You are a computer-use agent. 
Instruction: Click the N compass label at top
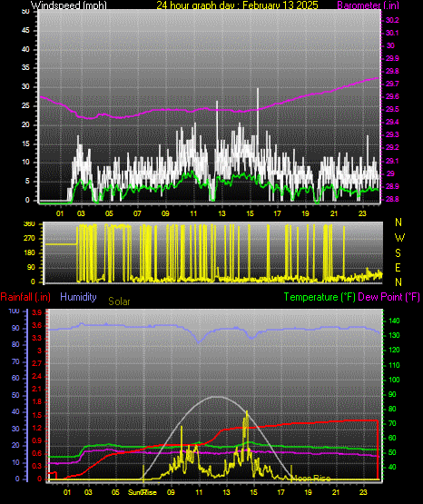398,222
